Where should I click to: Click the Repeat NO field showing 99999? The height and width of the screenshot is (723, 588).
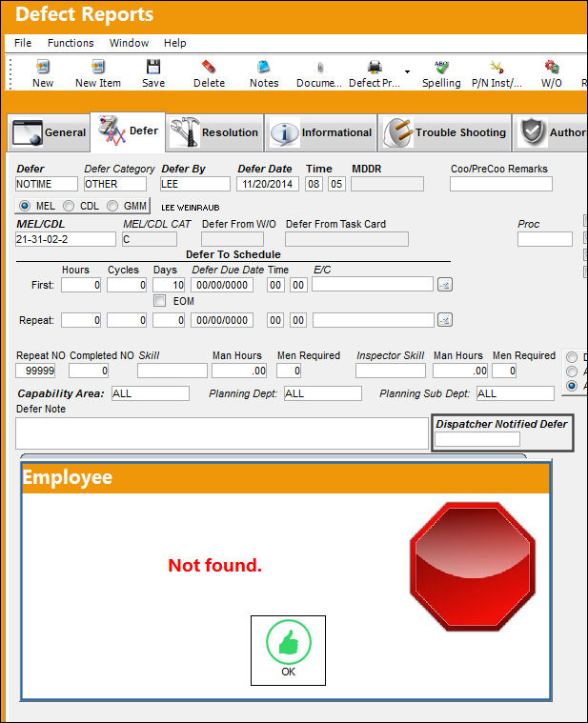pyautogui.click(x=35, y=371)
